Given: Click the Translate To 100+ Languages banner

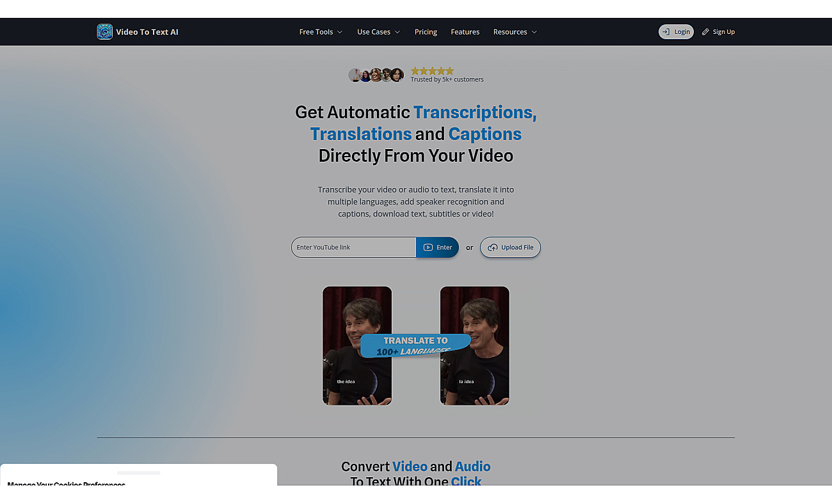Looking at the screenshot, I should (415, 345).
